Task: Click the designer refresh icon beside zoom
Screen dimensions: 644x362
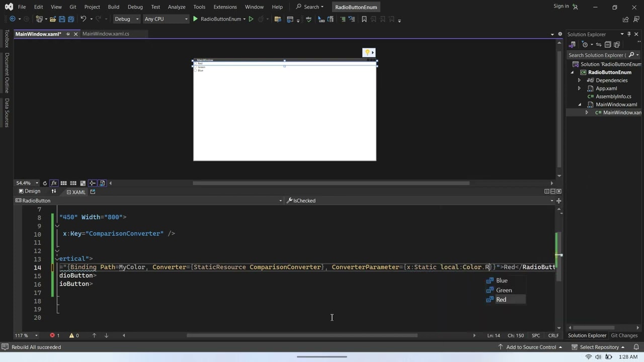Action: click(x=45, y=184)
